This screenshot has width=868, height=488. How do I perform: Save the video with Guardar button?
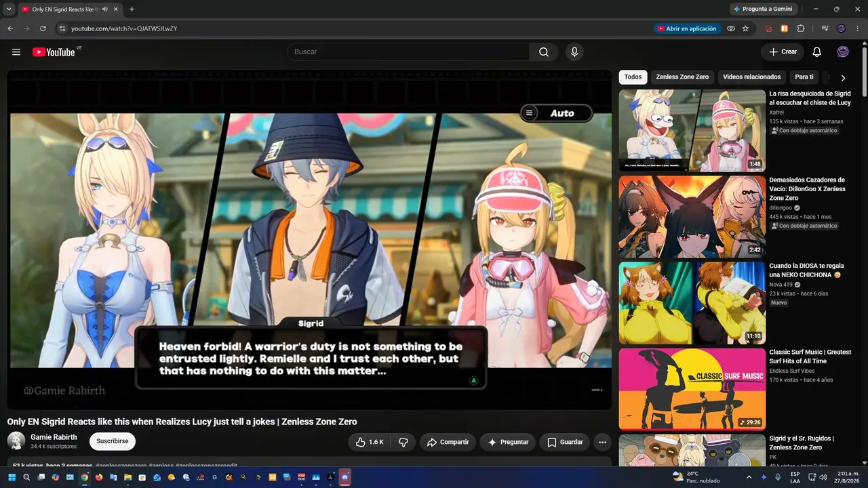565,442
